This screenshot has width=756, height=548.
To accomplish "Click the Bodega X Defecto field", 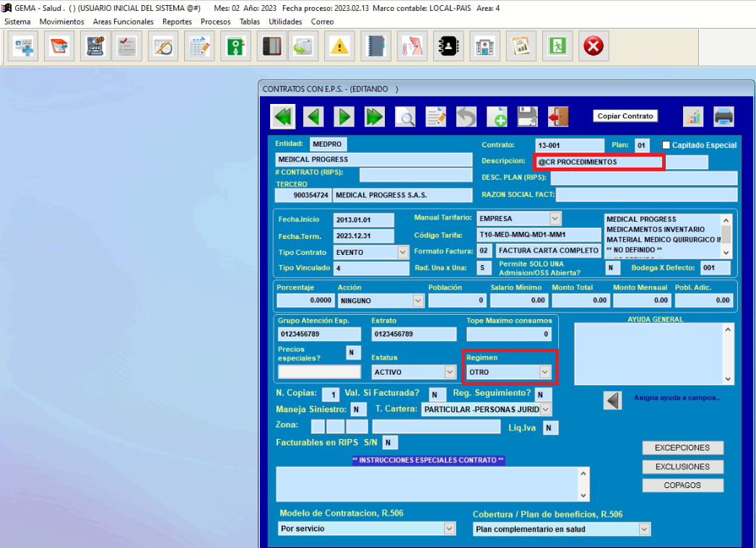I will [x=716, y=268].
